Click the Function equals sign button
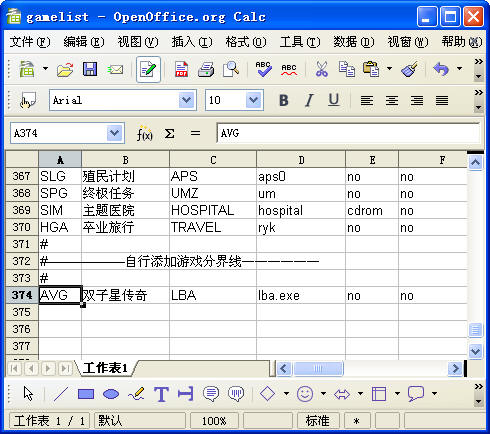This screenshot has height=434, width=490. point(195,133)
